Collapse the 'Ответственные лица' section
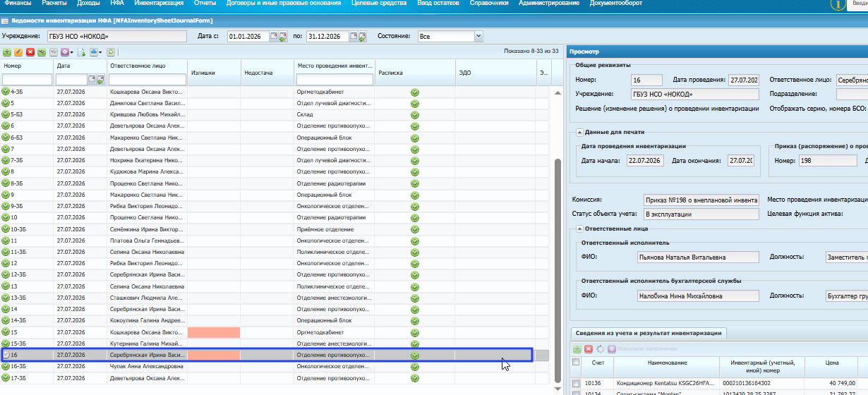 579,229
